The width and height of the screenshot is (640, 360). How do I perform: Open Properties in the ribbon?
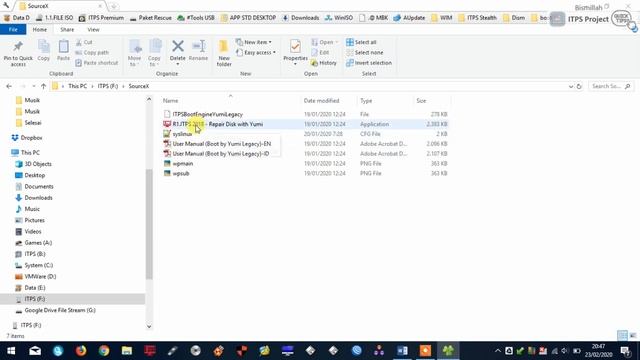[296, 52]
